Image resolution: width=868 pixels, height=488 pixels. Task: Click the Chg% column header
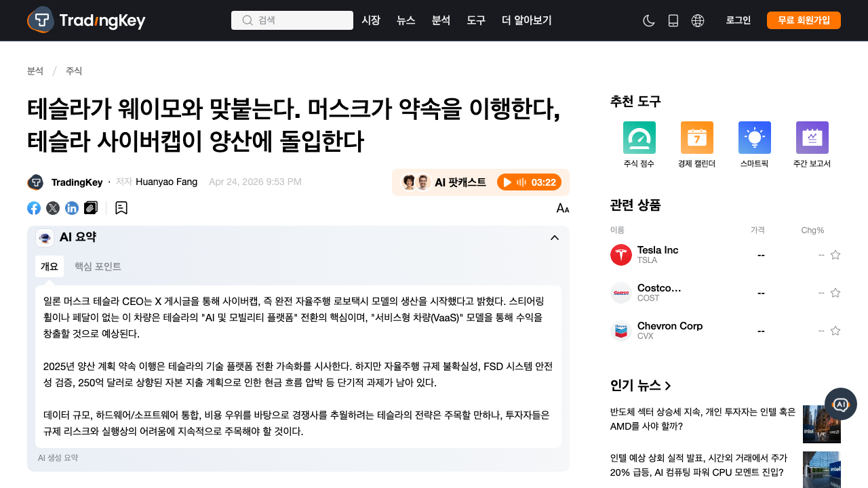(x=812, y=230)
